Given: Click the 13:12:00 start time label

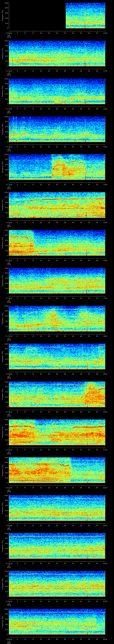Looking at the screenshot, I should tap(9, 147).
